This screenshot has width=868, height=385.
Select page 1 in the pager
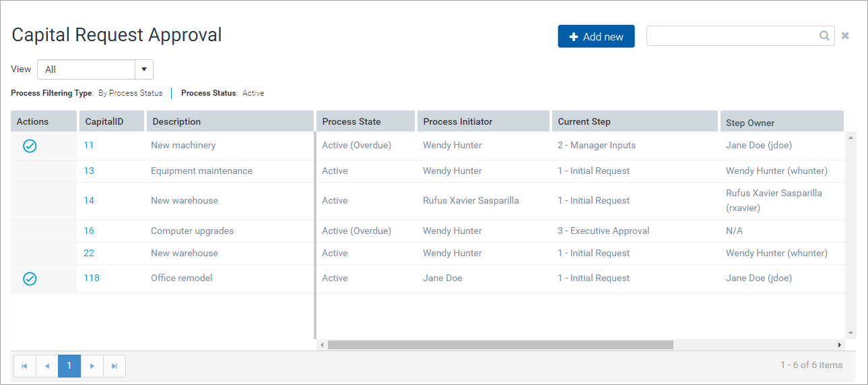pos(69,366)
